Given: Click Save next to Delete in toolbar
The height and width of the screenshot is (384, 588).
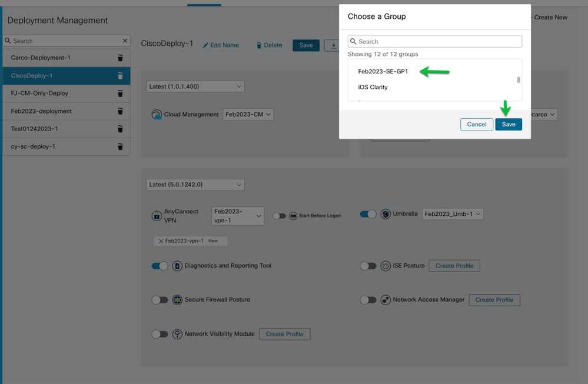Looking at the screenshot, I should click(306, 45).
